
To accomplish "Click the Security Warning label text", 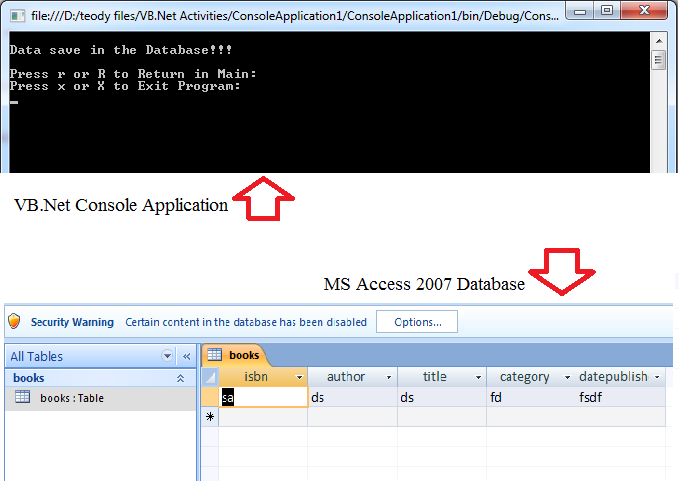I will (72, 322).
